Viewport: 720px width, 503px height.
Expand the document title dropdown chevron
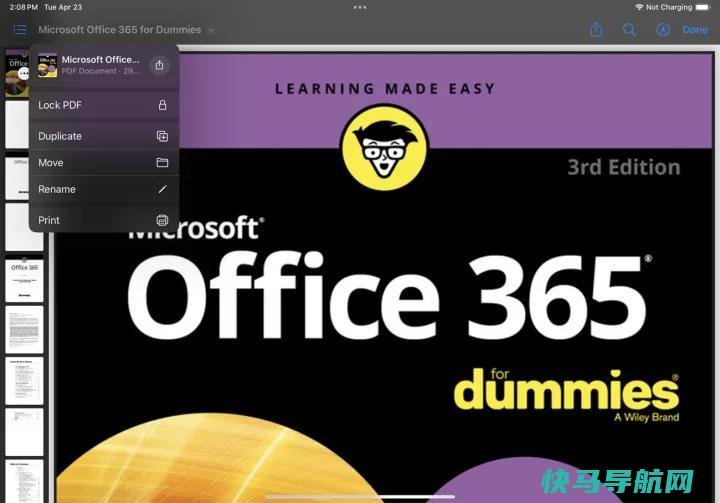point(211,30)
